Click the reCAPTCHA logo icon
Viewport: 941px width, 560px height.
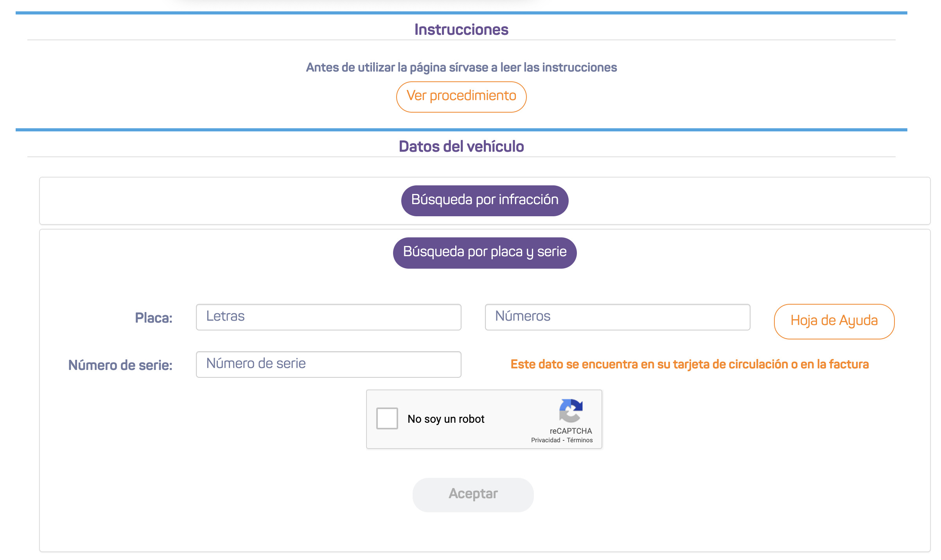click(x=571, y=411)
